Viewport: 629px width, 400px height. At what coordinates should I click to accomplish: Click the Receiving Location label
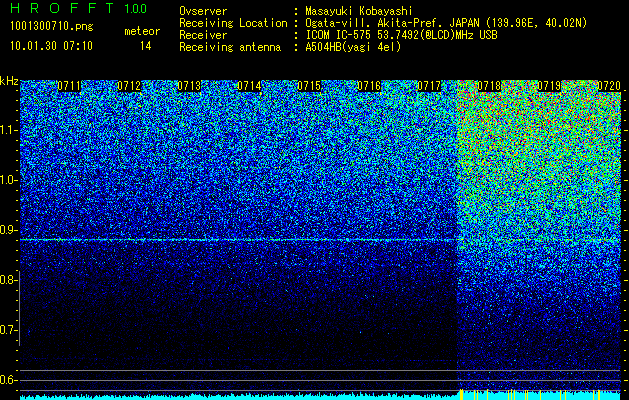tap(233, 24)
